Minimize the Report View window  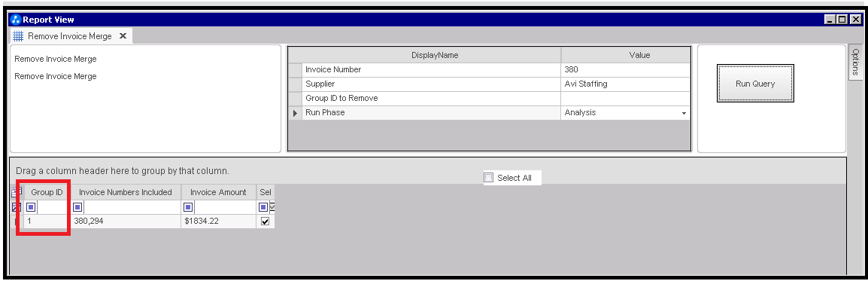click(x=830, y=20)
